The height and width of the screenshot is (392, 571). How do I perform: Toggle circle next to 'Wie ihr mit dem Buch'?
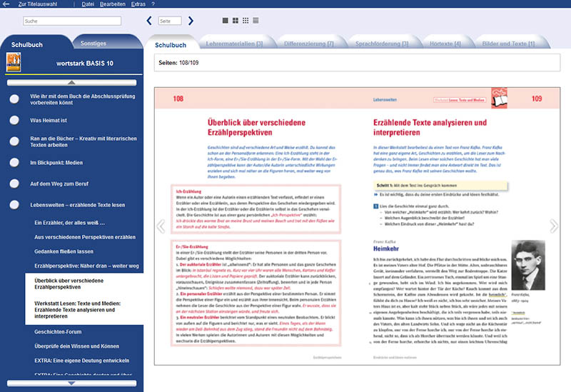coord(14,99)
